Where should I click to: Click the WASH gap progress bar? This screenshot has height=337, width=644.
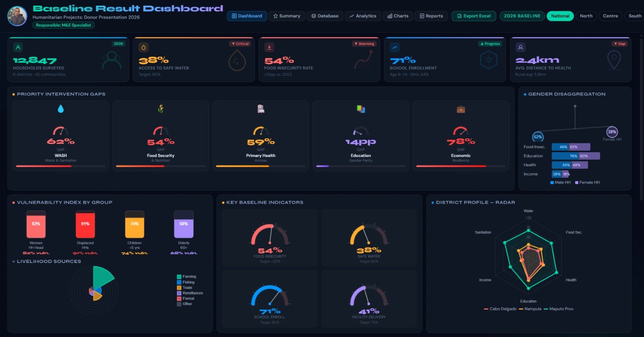pyautogui.click(x=61, y=166)
